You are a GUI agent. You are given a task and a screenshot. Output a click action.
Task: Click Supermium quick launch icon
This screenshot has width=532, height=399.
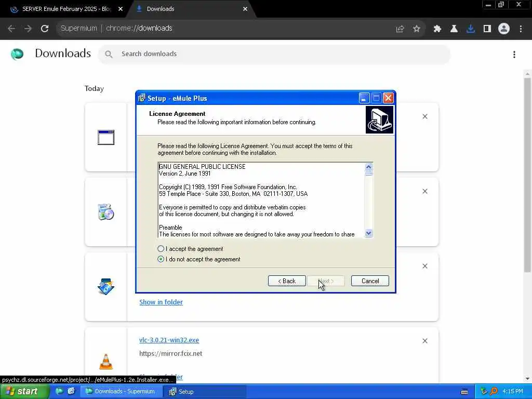point(59,391)
